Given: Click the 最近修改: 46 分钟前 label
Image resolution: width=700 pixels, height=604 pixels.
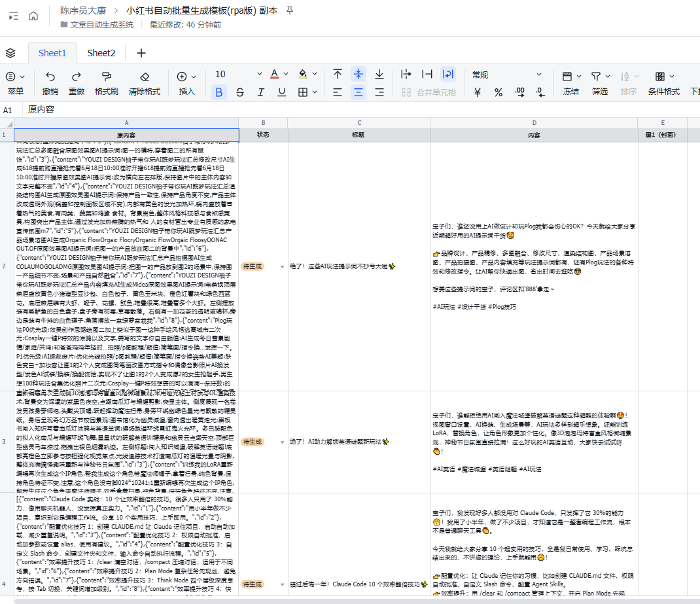Looking at the screenshot, I should (x=185, y=25).
